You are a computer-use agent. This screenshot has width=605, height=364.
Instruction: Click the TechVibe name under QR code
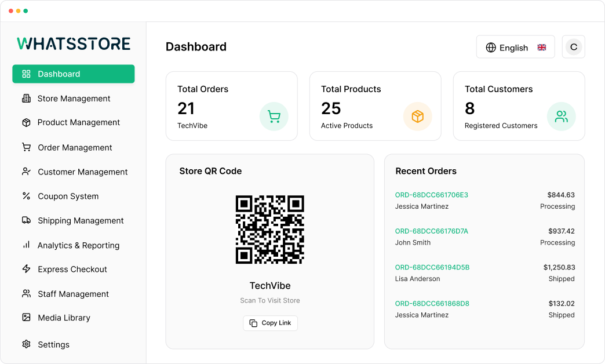pos(270,286)
